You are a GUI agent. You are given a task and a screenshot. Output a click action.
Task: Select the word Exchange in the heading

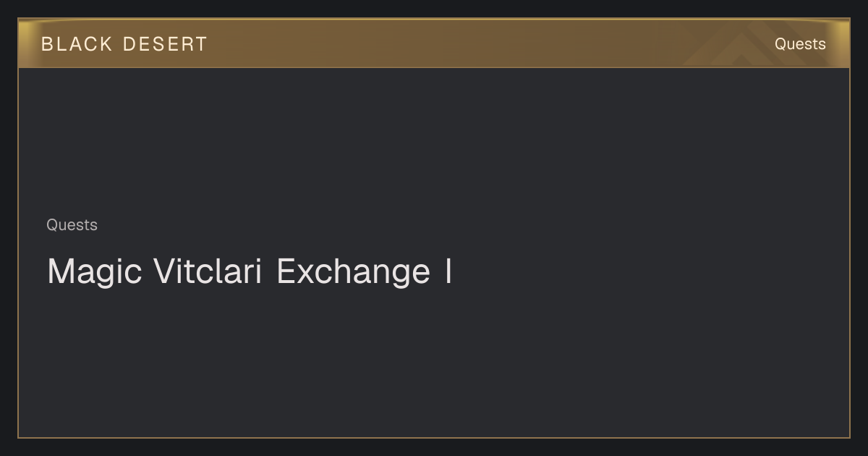(353, 271)
